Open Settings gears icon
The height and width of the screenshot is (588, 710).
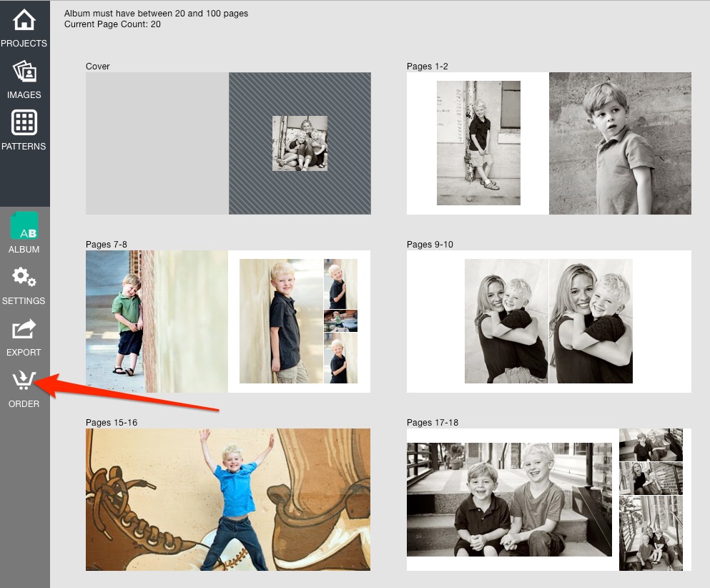(x=24, y=277)
